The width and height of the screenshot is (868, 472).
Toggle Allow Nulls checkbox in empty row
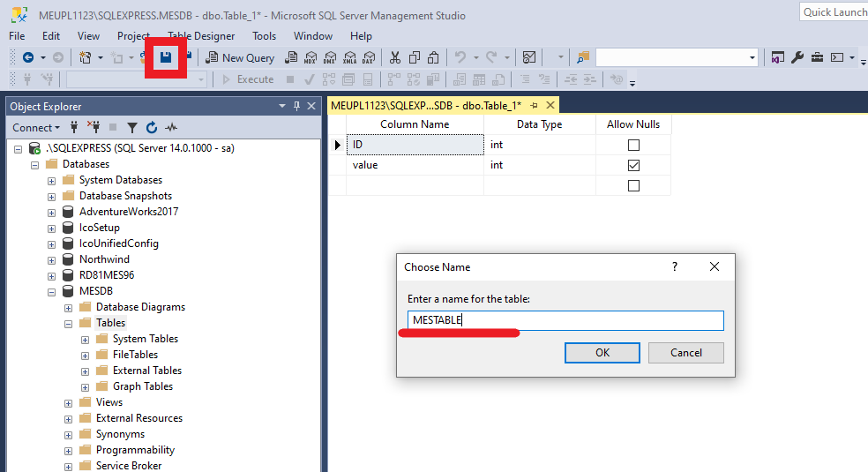[x=633, y=186]
